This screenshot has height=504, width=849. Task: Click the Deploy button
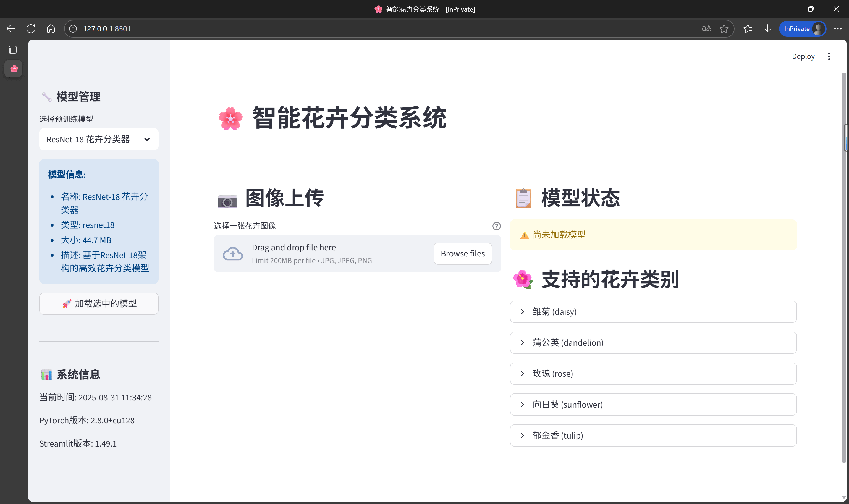(x=803, y=56)
